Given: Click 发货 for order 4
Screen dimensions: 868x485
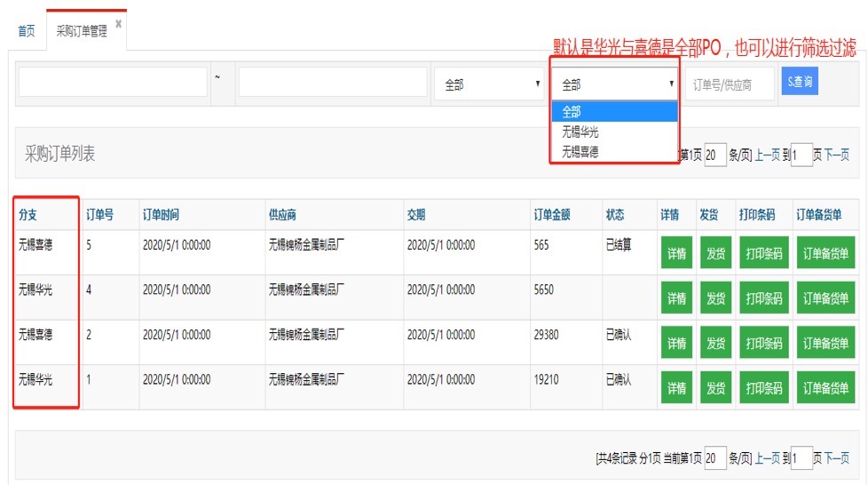Looking at the screenshot, I should tap(715, 298).
